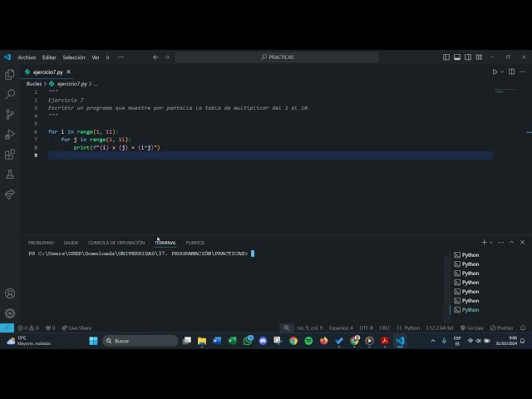Click the code minimap in the editor
The height and width of the screenshot is (399, 532).
506,91
